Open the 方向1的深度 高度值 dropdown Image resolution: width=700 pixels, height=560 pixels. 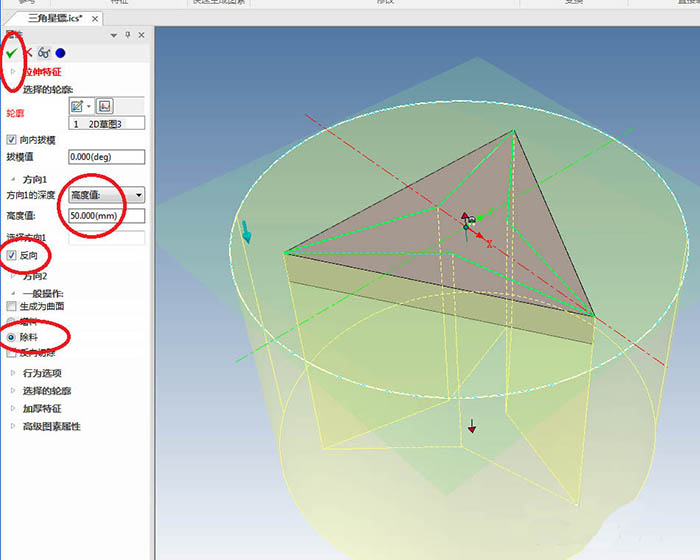[x=107, y=195]
